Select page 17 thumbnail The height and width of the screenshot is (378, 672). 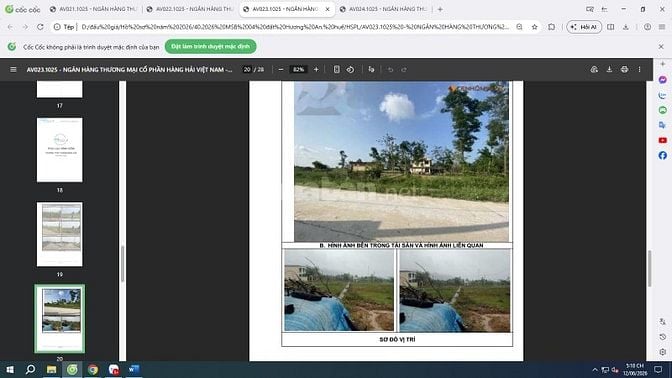point(60,89)
